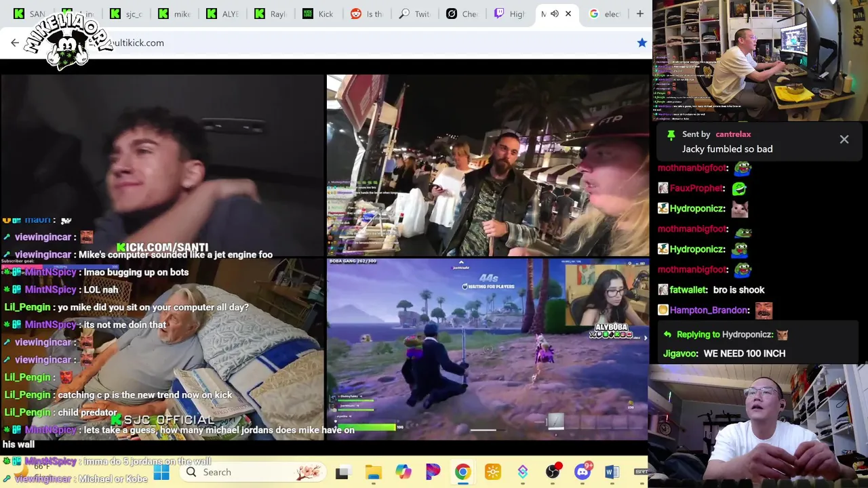Open OBS Studio from the taskbar
Image resolution: width=868 pixels, height=488 pixels.
click(x=553, y=472)
